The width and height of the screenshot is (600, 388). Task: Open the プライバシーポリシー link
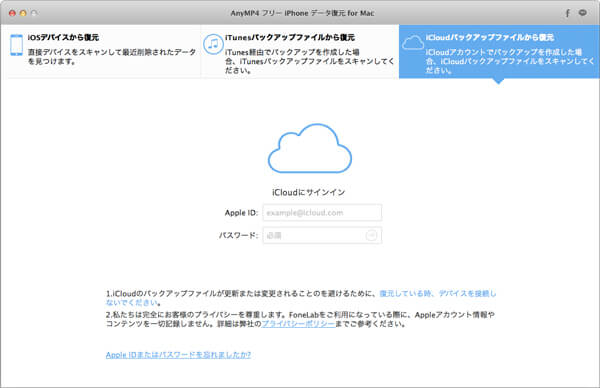click(x=298, y=324)
